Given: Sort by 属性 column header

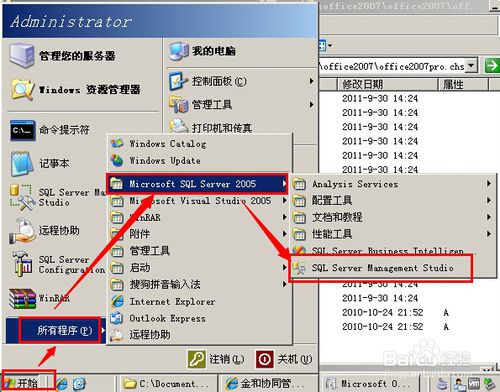Looking at the screenshot, I should point(463,84).
